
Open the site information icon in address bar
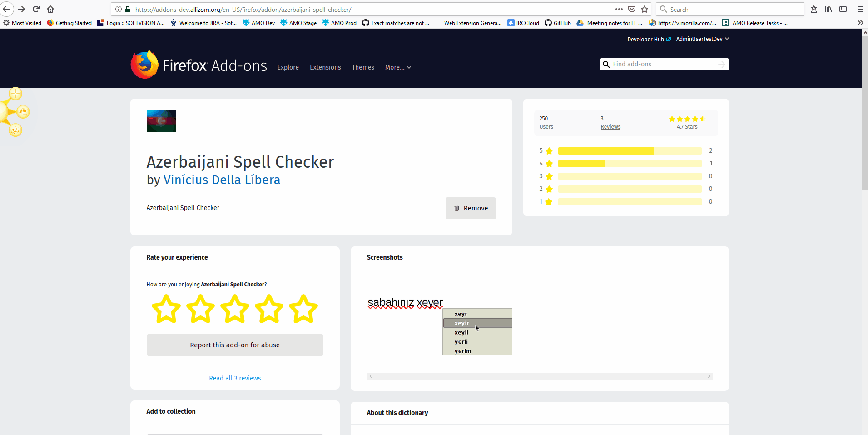pos(118,9)
